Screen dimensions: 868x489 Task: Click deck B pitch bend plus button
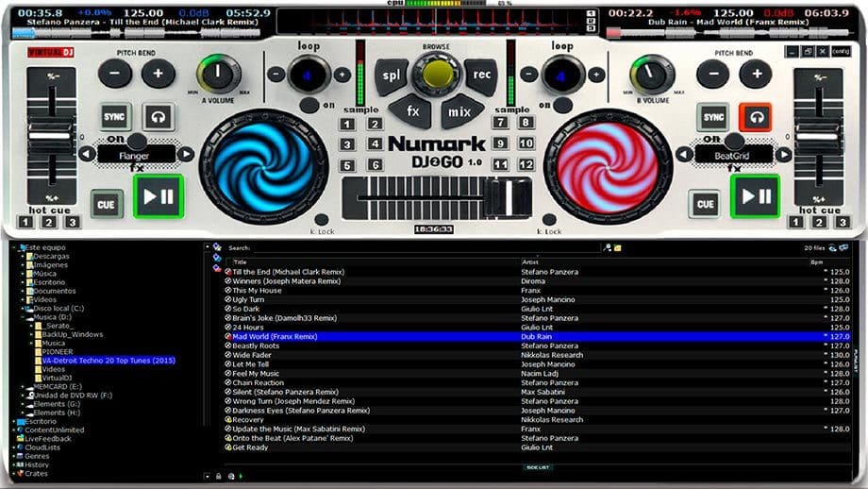756,75
